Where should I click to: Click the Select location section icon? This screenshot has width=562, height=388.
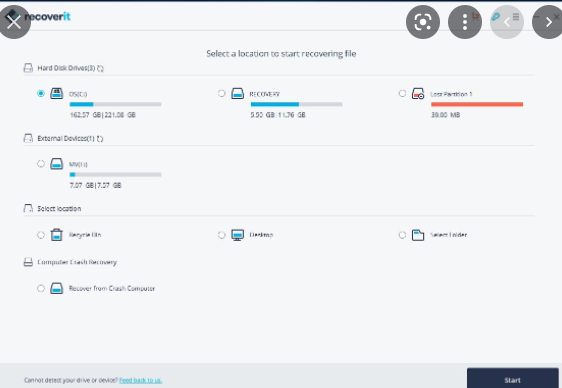point(28,209)
